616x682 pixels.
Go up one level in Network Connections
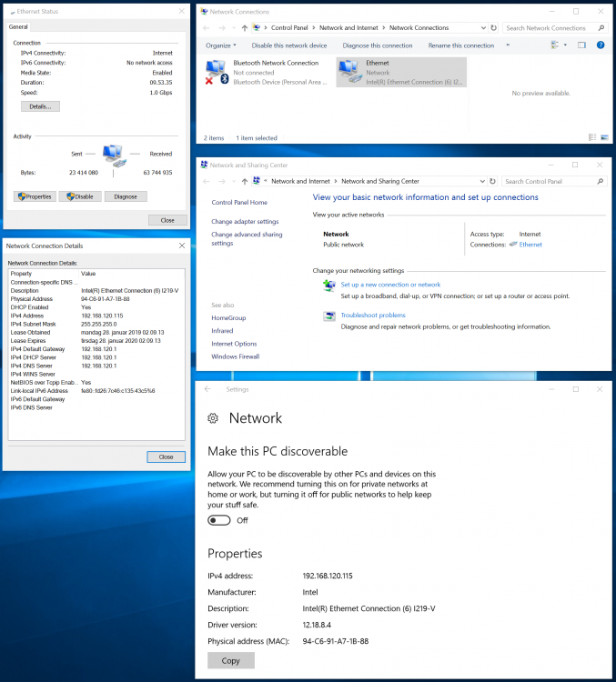click(245, 28)
